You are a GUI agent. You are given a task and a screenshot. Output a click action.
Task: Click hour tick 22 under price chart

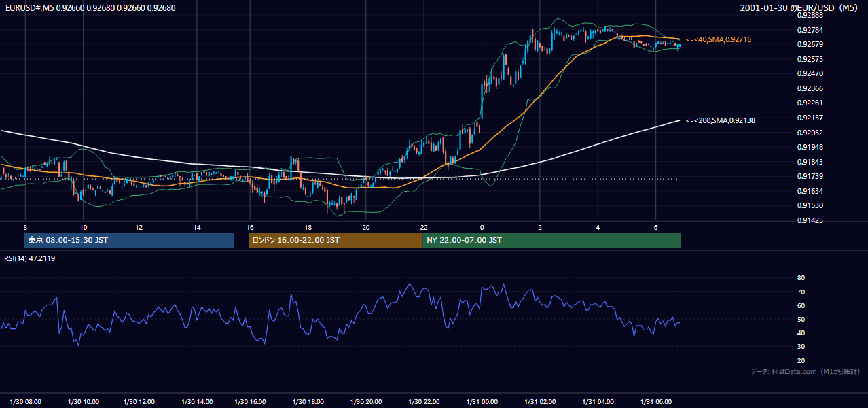tap(424, 227)
